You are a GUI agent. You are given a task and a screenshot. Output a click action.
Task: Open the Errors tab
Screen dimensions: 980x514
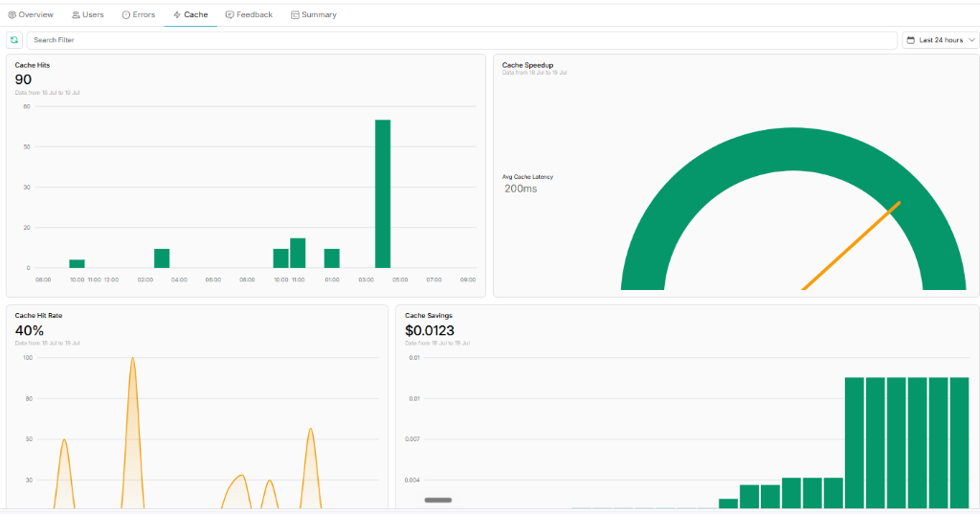point(139,14)
